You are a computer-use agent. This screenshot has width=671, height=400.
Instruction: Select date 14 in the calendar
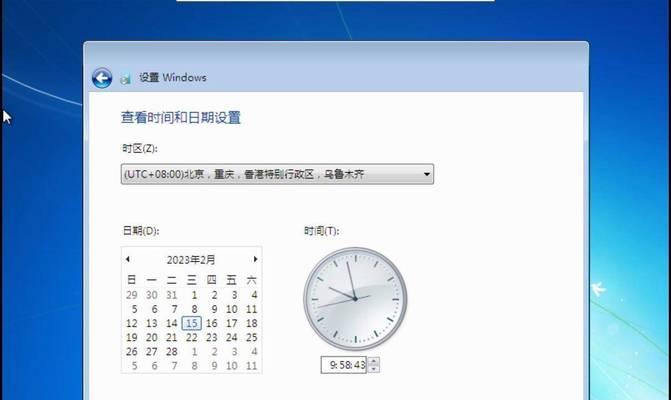tap(172, 323)
